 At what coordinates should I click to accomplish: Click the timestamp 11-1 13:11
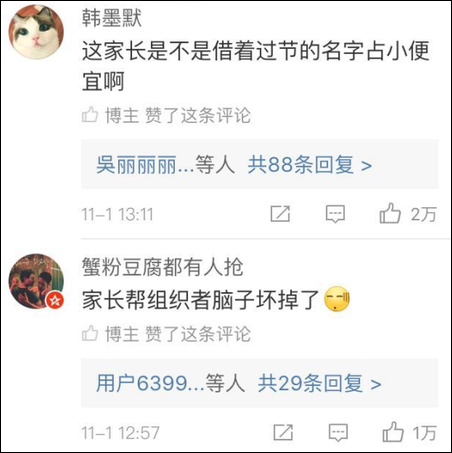[117, 214]
